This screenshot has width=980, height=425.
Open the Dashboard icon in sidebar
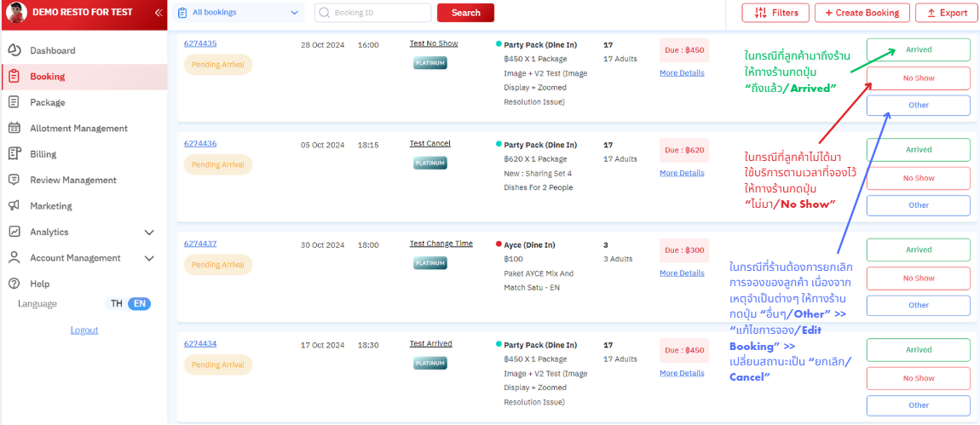tap(14, 50)
